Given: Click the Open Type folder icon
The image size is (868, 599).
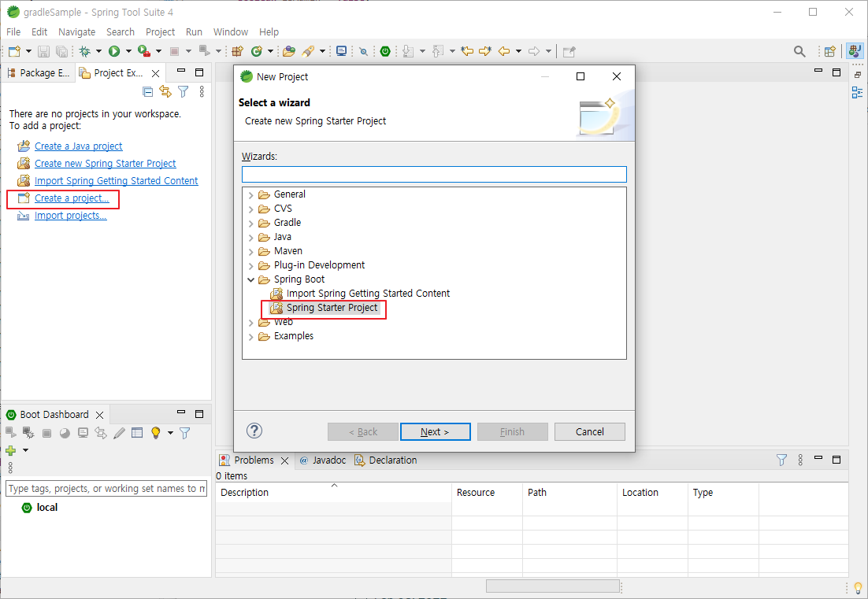Looking at the screenshot, I should coord(289,51).
